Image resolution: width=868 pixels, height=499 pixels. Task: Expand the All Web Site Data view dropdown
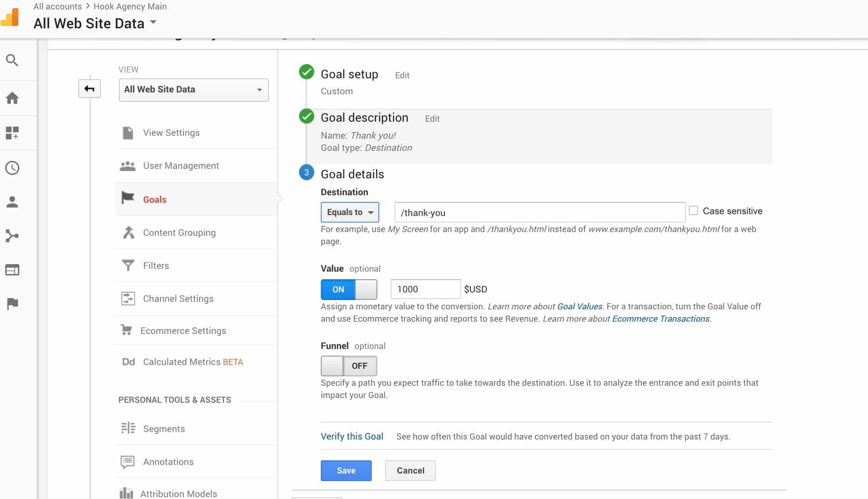click(x=193, y=90)
